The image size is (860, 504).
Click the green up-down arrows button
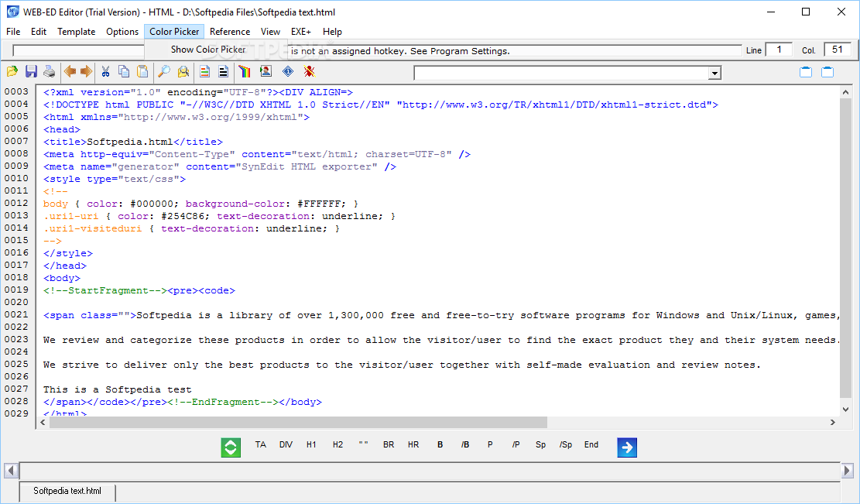(231, 447)
